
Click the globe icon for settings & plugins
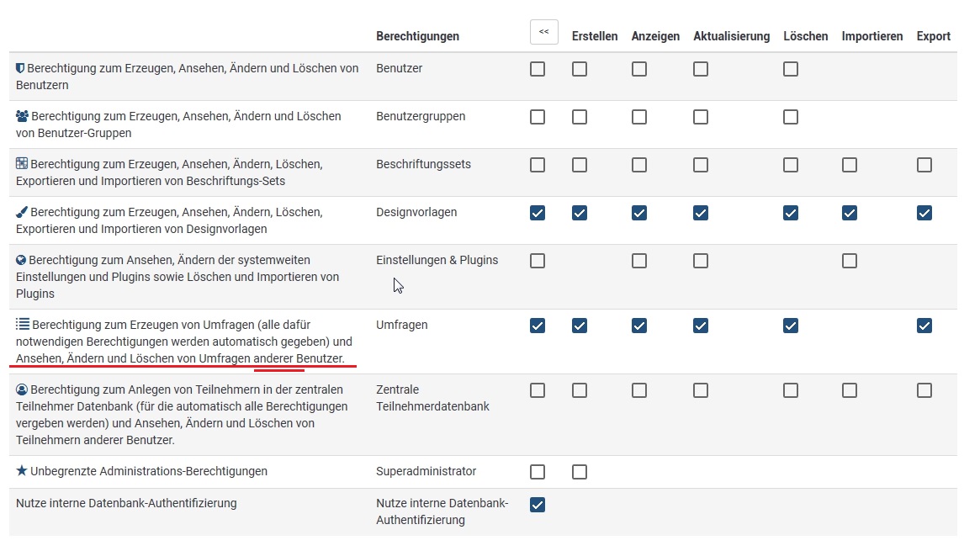click(22, 261)
